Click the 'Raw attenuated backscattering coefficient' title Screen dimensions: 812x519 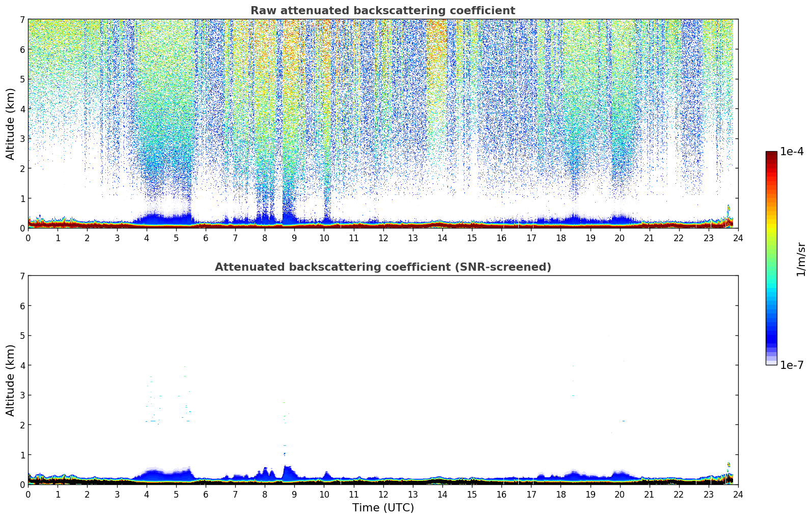click(383, 11)
